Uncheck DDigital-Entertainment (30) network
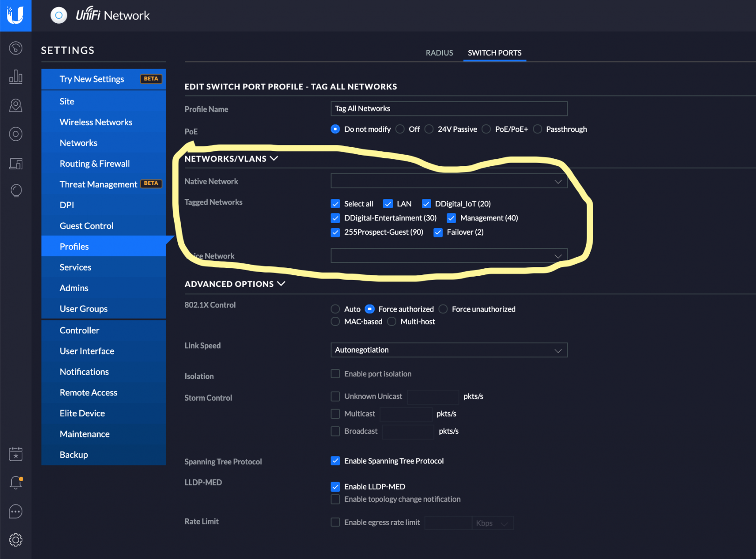The height and width of the screenshot is (559, 756). (335, 218)
